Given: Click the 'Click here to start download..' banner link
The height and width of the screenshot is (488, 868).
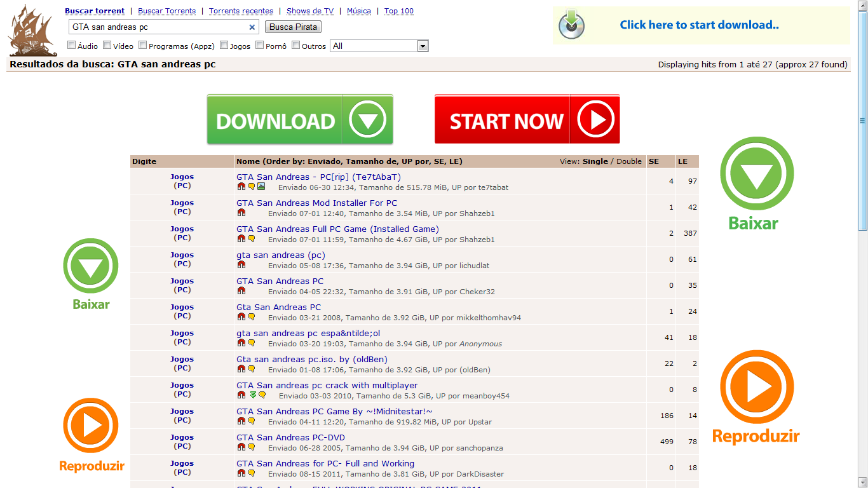Looking at the screenshot, I should tap(700, 25).
